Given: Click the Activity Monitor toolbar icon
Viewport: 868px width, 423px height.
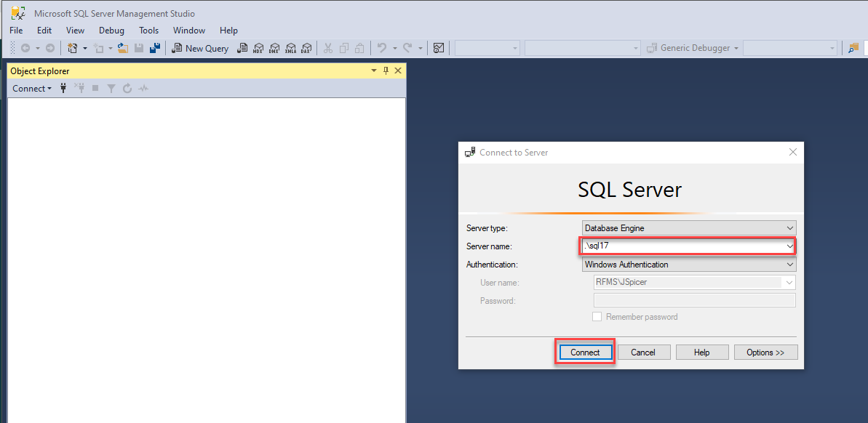Looking at the screenshot, I should [x=439, y=48].
